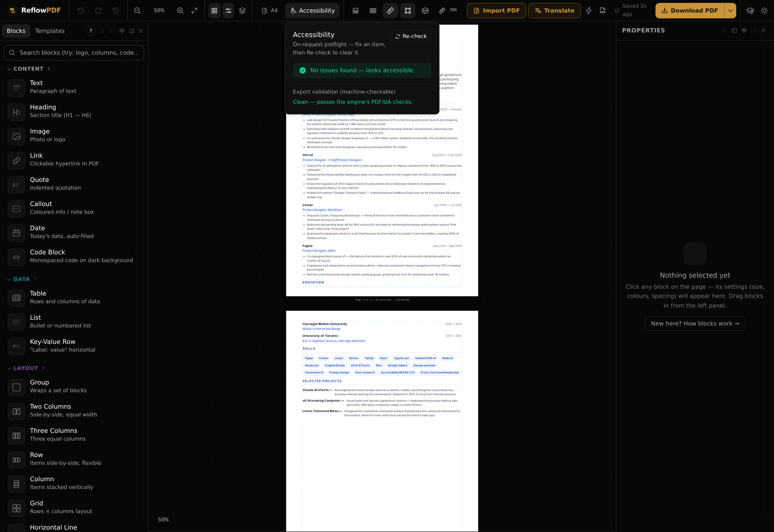
Task: Select the Two Columns layout block
Action: click(74, 410)
